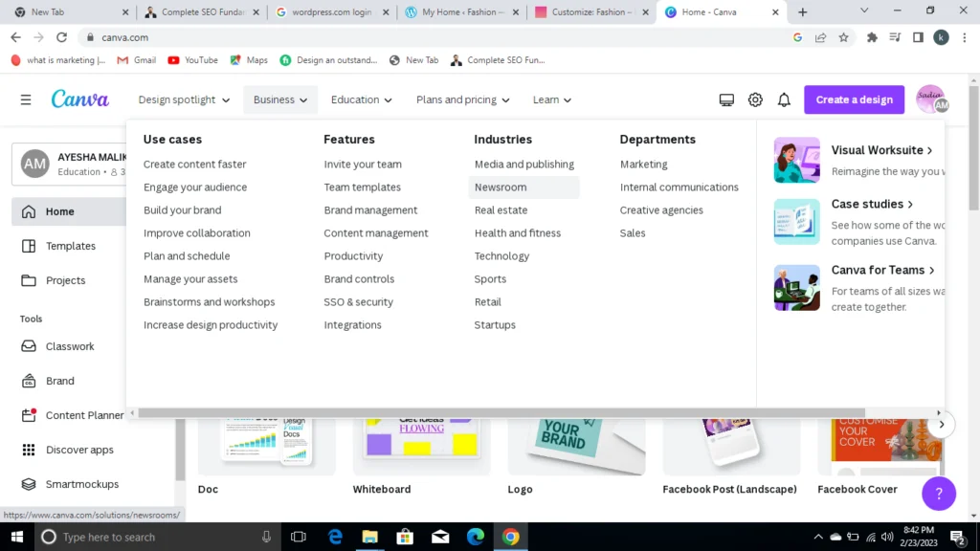The image size is (980, 551).
Task: Expand the Design spotlight dropdown
Action: click(x=184, y=99)
